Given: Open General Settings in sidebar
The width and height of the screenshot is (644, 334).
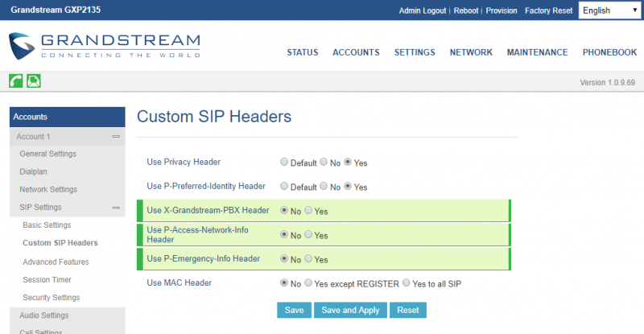Looking at the screenshot, I should (48, 154).
